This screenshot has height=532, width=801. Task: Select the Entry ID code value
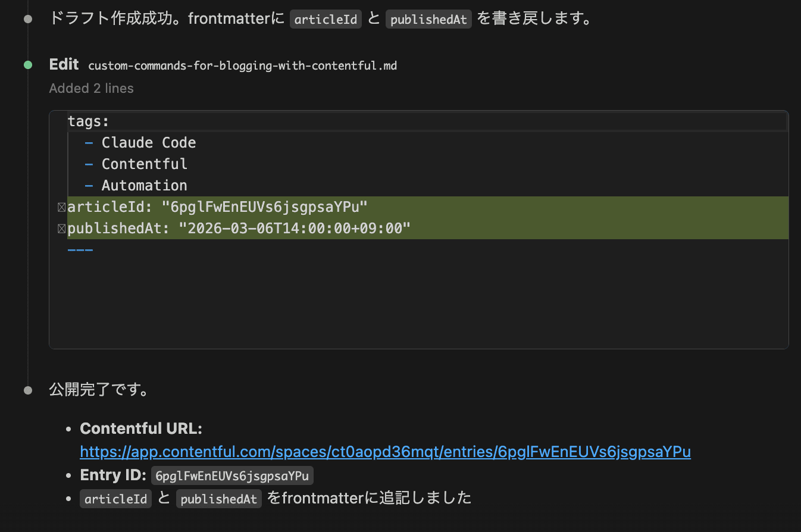coord(232,476)
